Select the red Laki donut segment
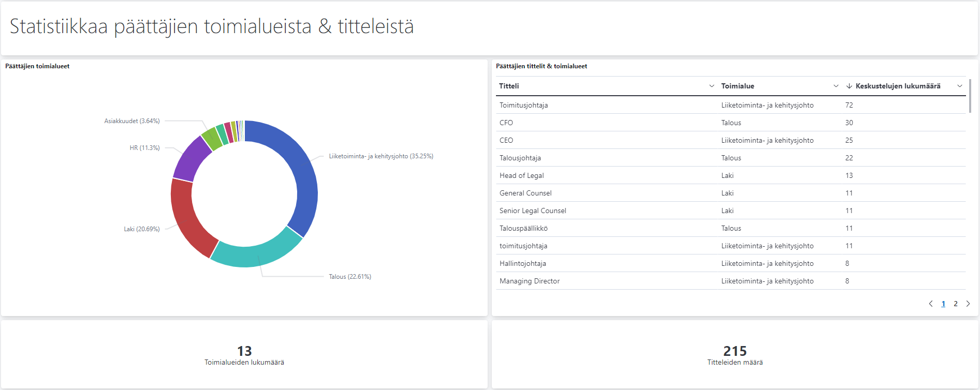This screenshot has height=390, width=980. click(x=186, y=217)
